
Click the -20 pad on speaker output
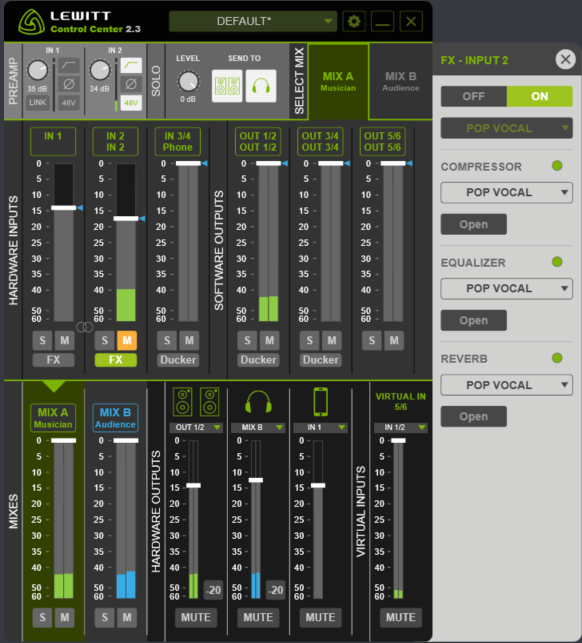pos(213,590)
